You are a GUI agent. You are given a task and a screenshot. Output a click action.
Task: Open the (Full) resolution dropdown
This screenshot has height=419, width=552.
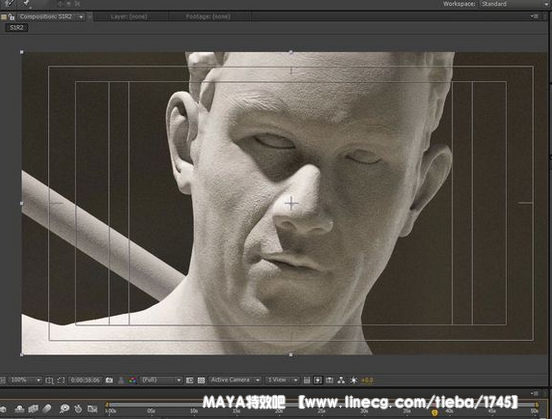pyautogui.click(x=161, y=380)
